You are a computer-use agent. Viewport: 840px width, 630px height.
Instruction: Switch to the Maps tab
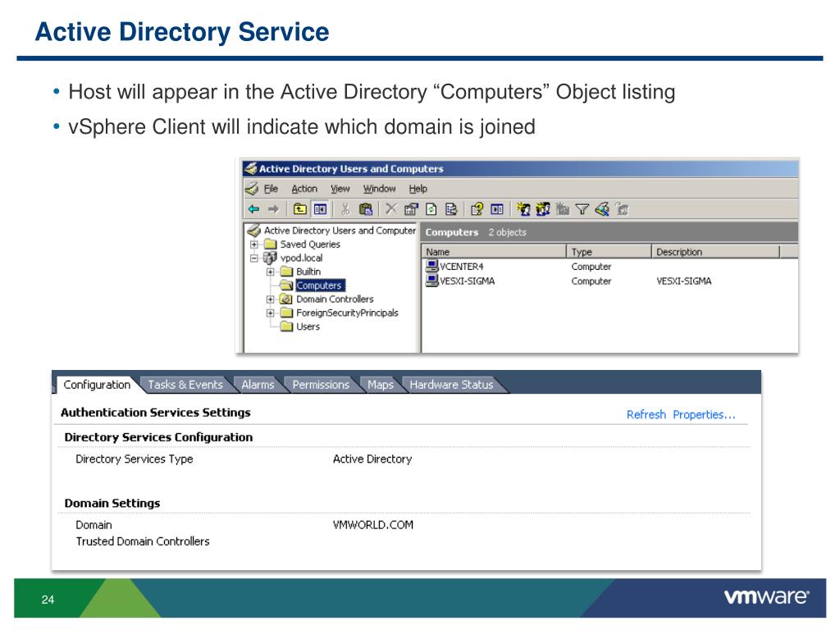(381, 385)
